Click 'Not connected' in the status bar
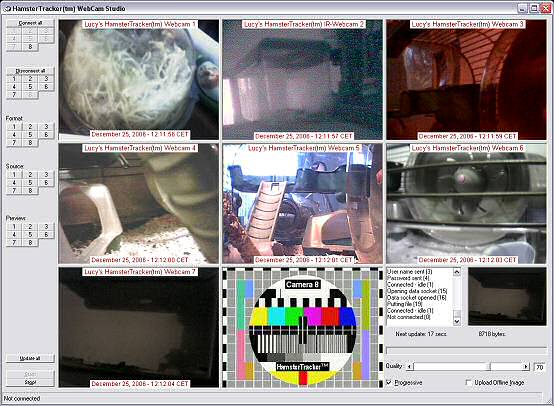 [x=22, y=399]
